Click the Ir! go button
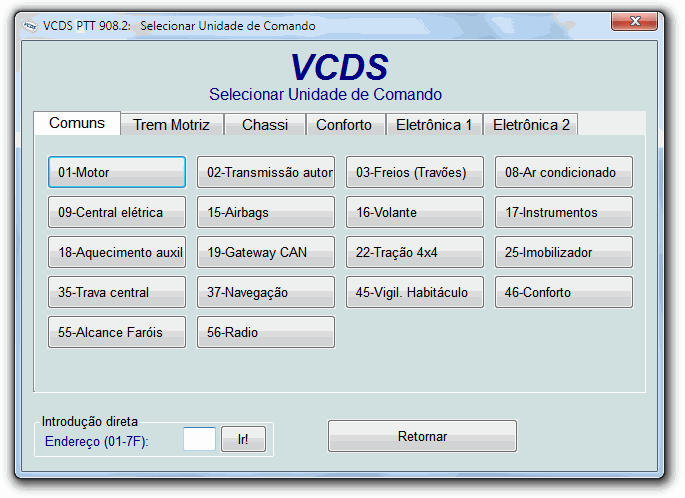Screen dimensions: 685x498 pos(243,439)
